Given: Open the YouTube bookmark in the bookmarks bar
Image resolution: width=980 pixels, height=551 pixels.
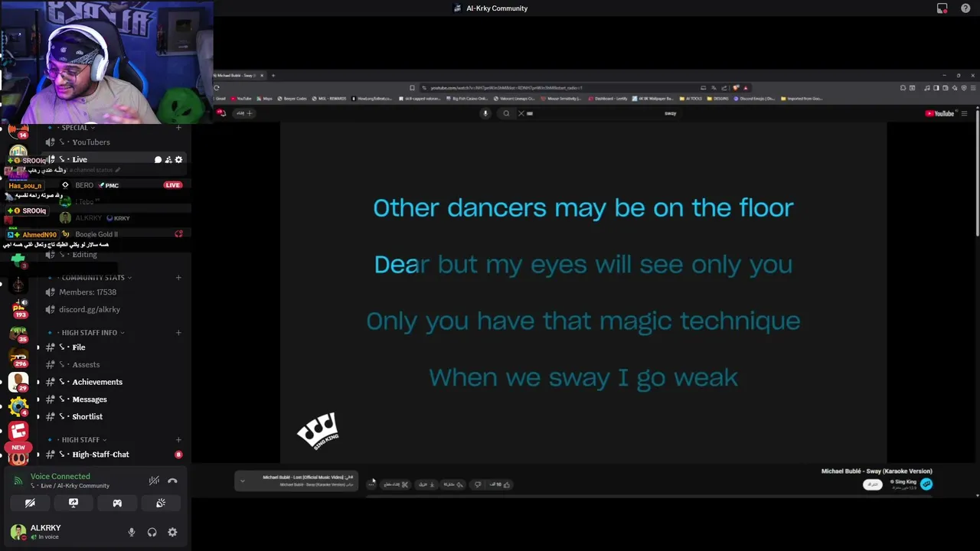Looking at the screenshot, I should point(241,99).
